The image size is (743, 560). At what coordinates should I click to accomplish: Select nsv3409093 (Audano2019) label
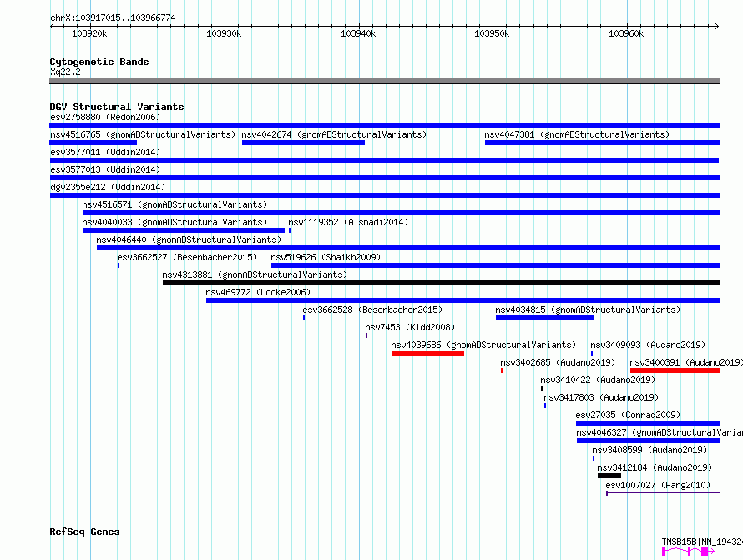(648, 345)
